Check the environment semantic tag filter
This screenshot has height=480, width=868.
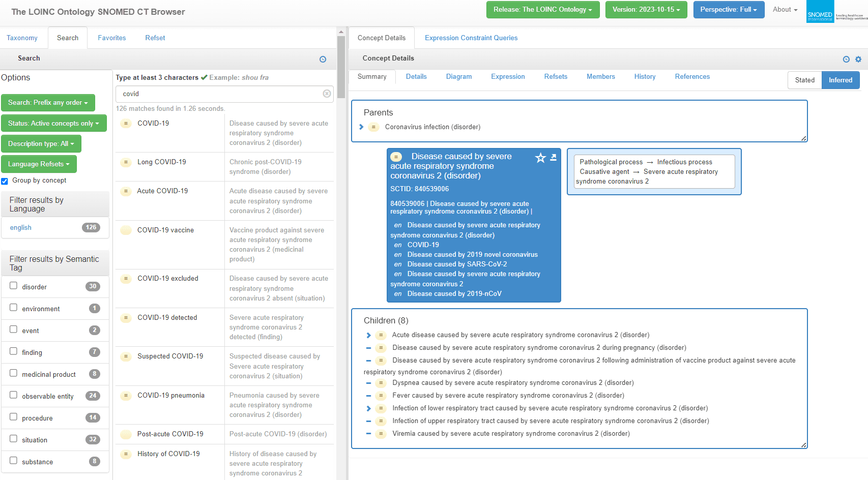[x=14, y=308]
